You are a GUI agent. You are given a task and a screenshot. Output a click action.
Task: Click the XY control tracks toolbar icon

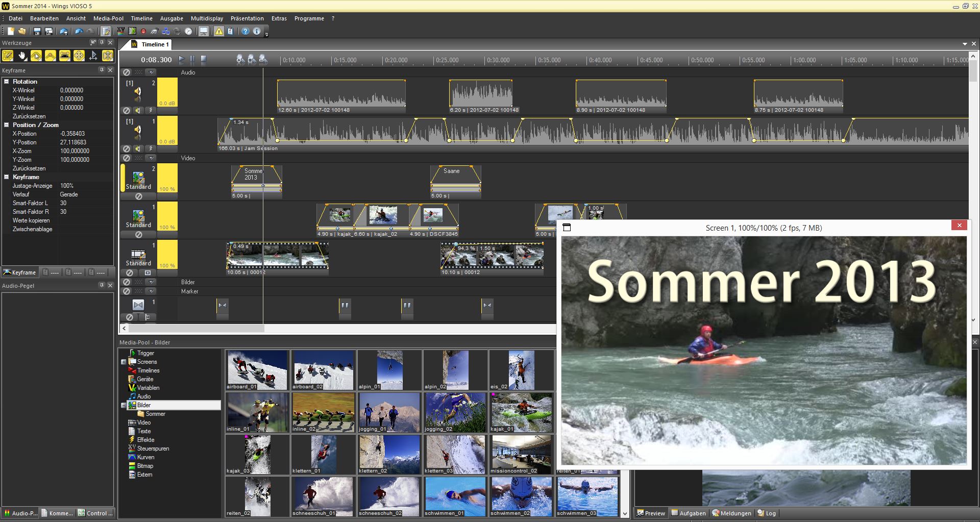pyautogui.click(x=121, y=31)
